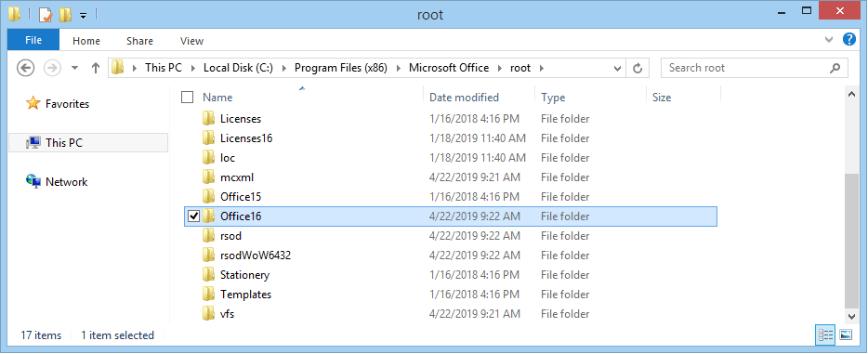Switch to Large icons view in status bar
868x354 pixels.
tap(846, 334)
